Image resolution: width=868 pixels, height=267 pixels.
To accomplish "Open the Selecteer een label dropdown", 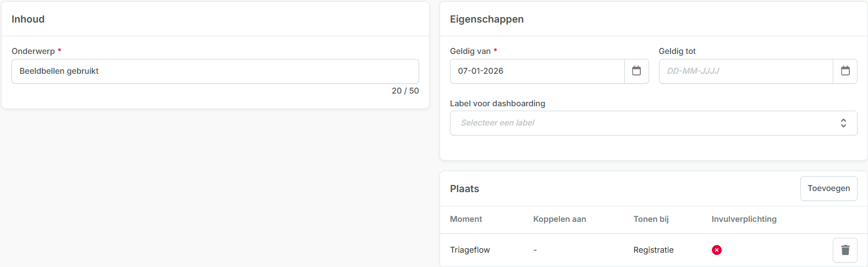I will tap(644, 123).
